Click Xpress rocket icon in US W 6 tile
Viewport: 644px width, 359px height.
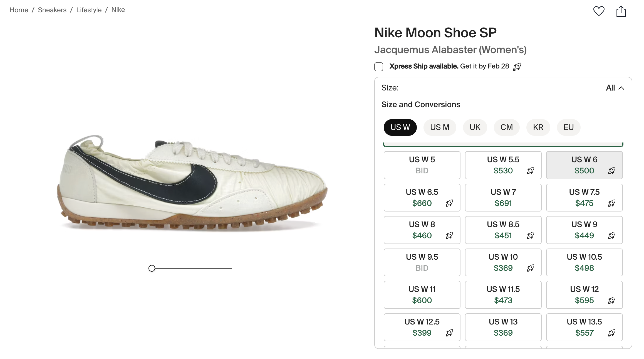pos(612,171)
